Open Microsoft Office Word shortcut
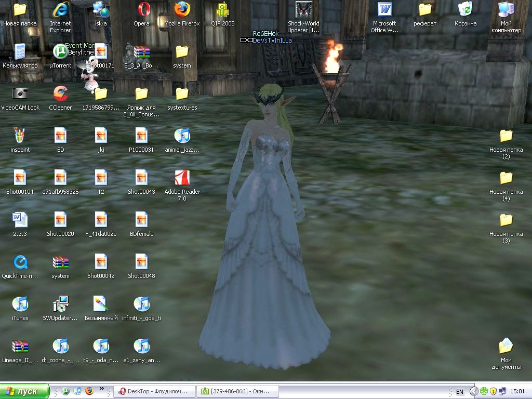Screen dimensions: 532x399 click(384, 10)
